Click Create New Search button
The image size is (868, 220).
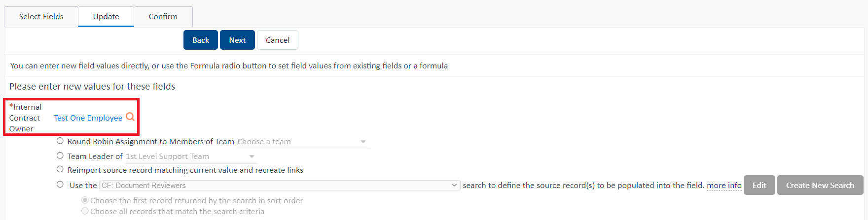click(x=820, y=185)
